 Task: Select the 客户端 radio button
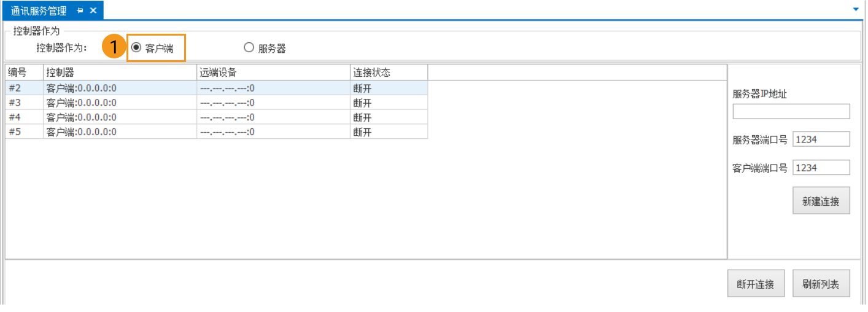pyautogui.click(x=136, y=48)
